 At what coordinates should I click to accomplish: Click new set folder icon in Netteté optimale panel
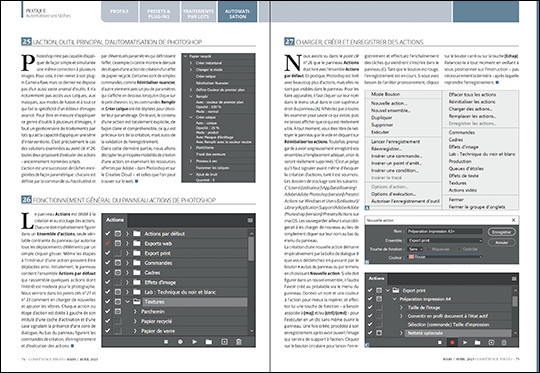[x=477, y=342]
